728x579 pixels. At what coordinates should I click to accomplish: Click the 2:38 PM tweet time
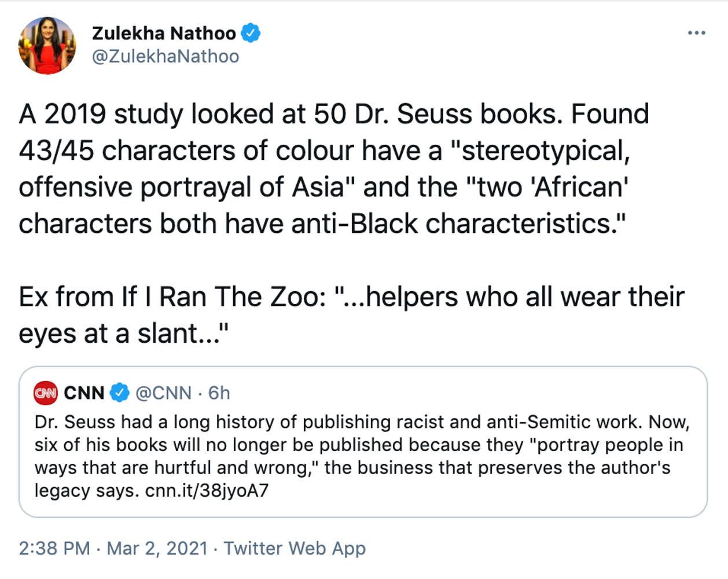pyautogui.click(x=54, y=548)
